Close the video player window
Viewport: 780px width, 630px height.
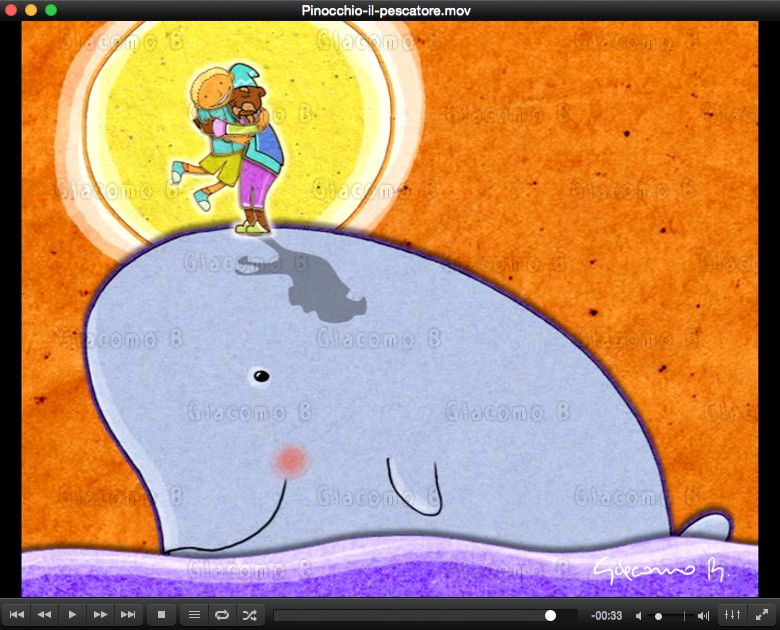pyautogui.click(x=11, y=10)
